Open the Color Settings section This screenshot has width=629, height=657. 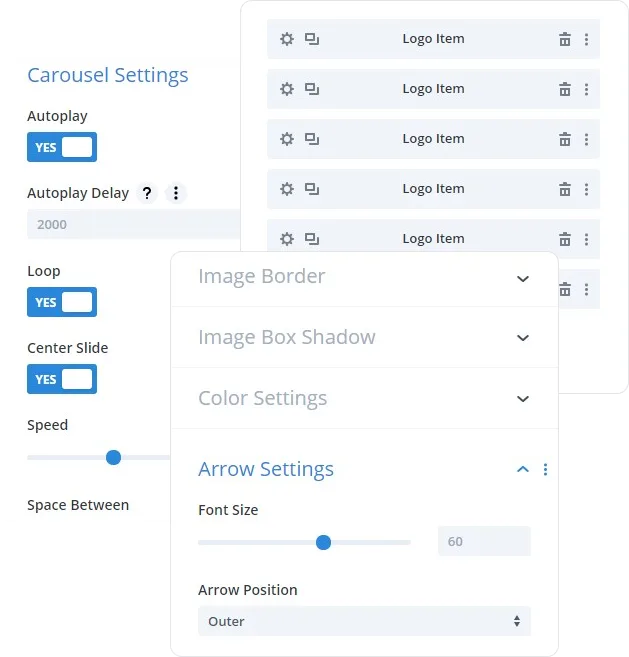coord(523,399)
